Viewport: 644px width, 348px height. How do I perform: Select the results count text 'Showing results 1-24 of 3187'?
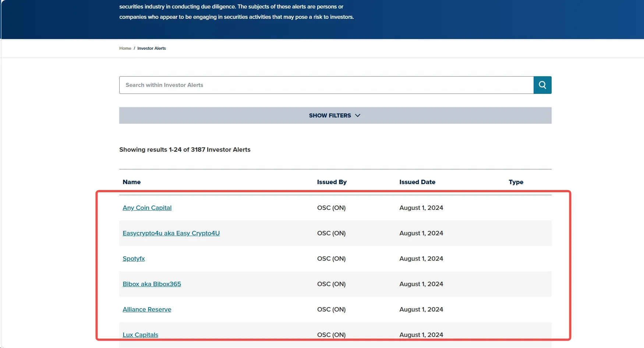click(162, 150)
